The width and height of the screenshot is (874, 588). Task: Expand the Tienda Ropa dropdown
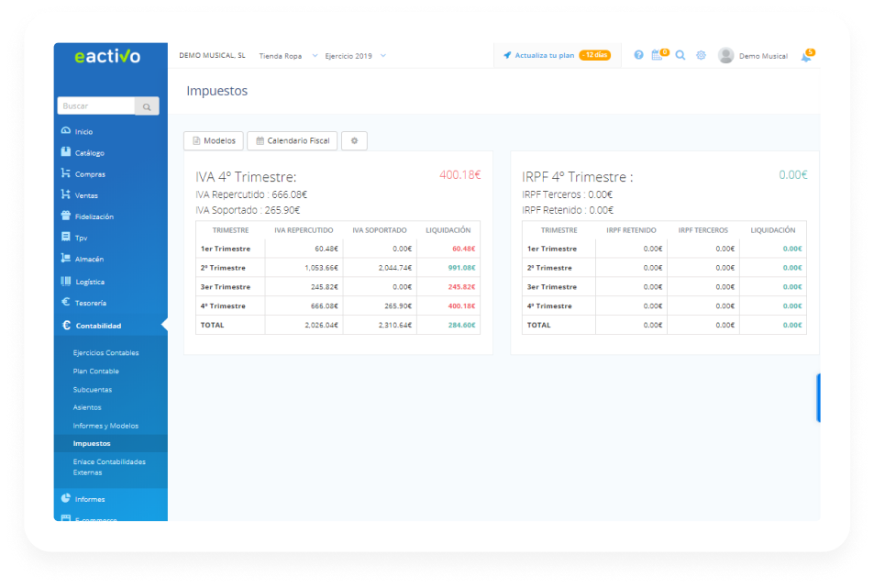(x=288, y=56)
